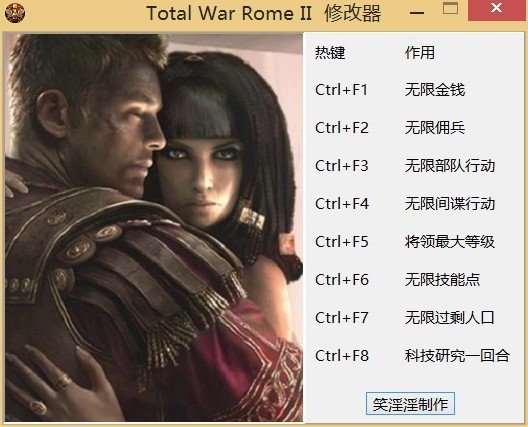
Task: Click the 笑淫淫制作 author button
Action: (x=410, y=403)
